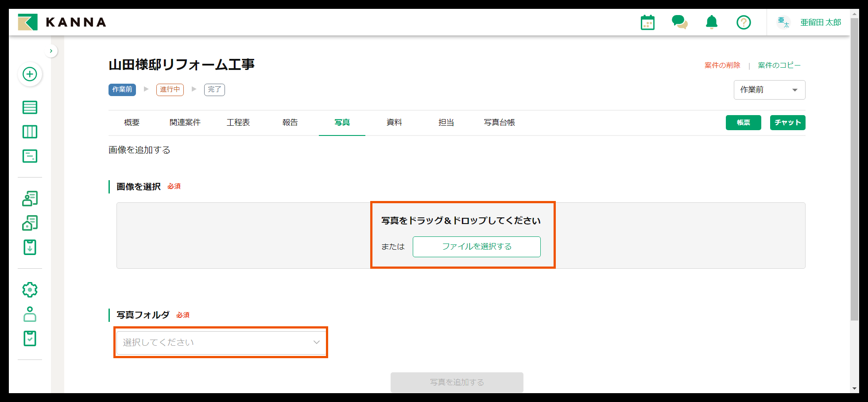
Task: Open the member management icon in the sidebar
Action: [x=30, y=198]
